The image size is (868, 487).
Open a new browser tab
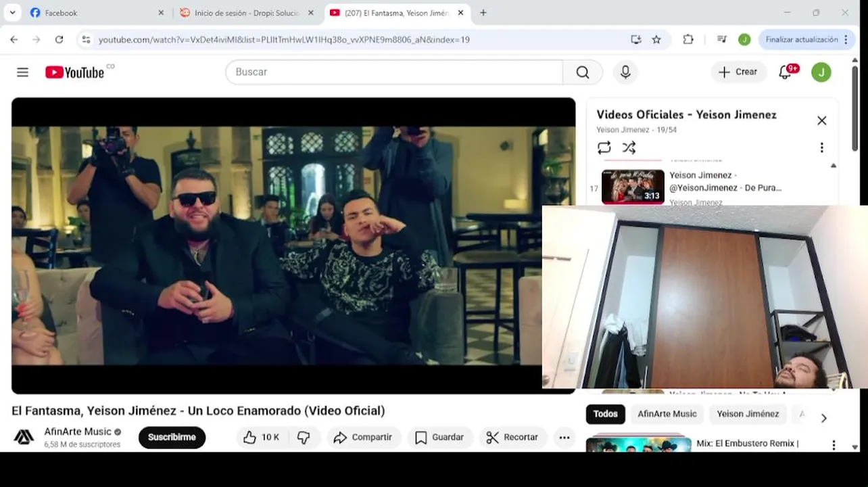pos(483,13)
